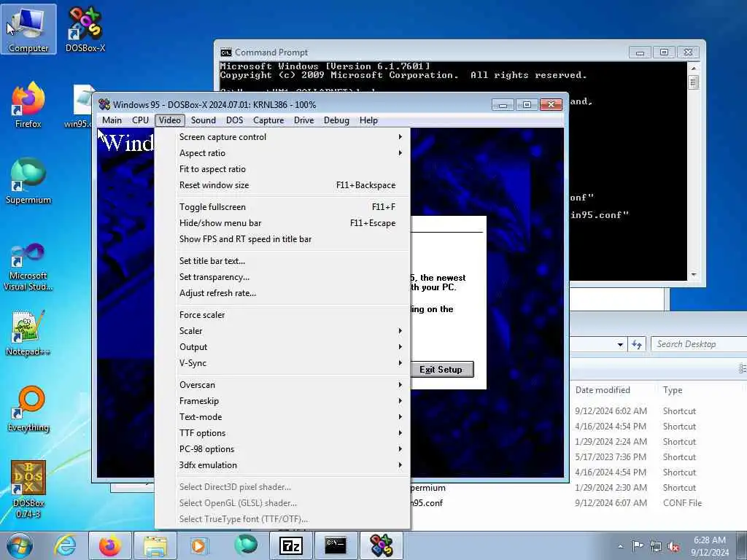Open Supermium from the taskbar
Viewport: 747px width, 560px height.
245,545
